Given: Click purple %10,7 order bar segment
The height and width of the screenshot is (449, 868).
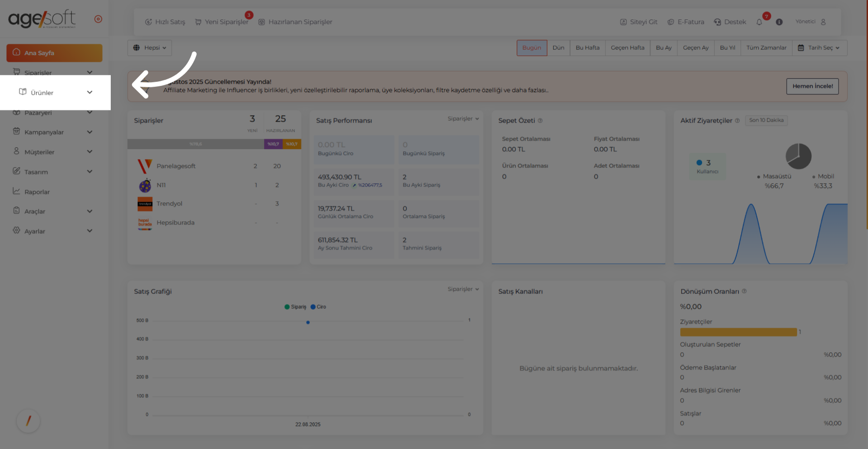Looking at the screenshot, I should [x=273, y=144].
